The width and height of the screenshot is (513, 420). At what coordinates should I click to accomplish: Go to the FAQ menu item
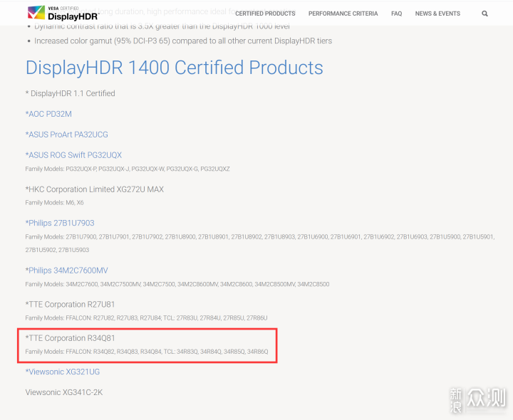point(397,14)
